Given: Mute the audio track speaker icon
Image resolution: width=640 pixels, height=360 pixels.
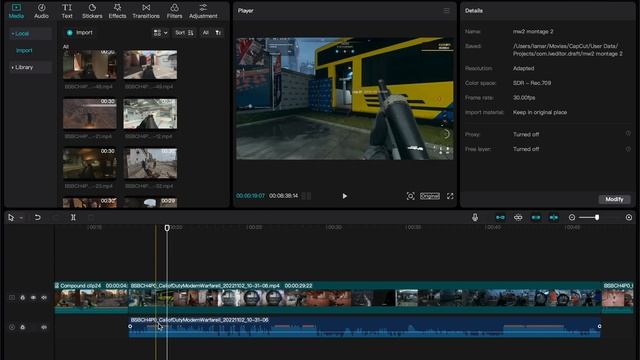Looking at the screenshot, I should pos(44,327).
